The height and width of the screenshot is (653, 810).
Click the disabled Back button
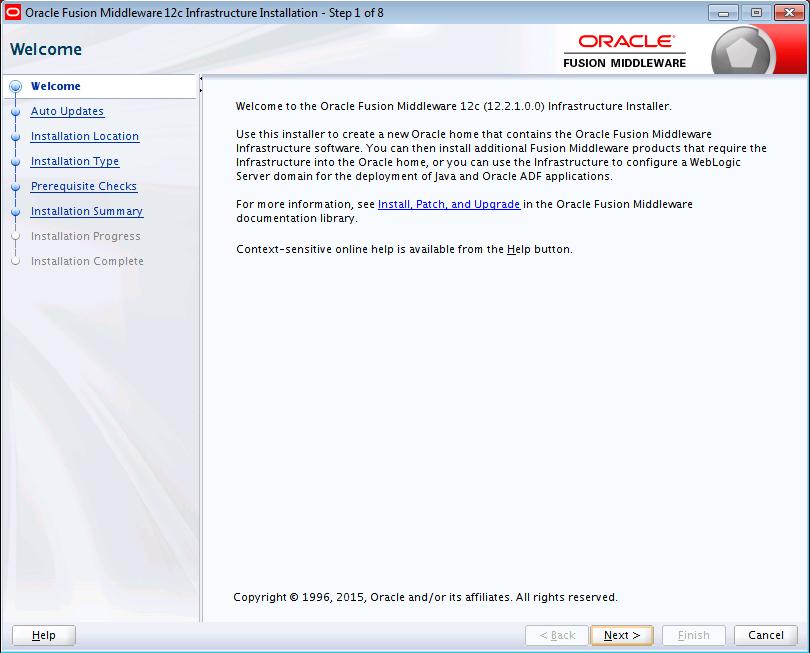[x=557, y=635]
